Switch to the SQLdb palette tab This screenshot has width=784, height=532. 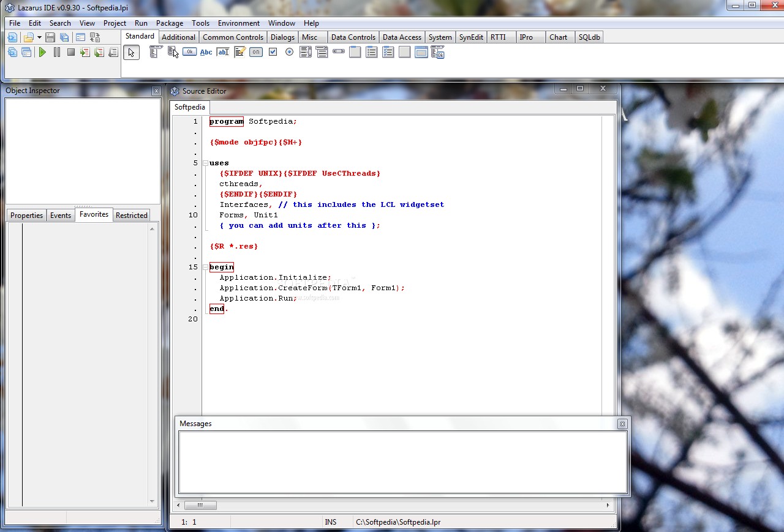[x=589, y=37]
